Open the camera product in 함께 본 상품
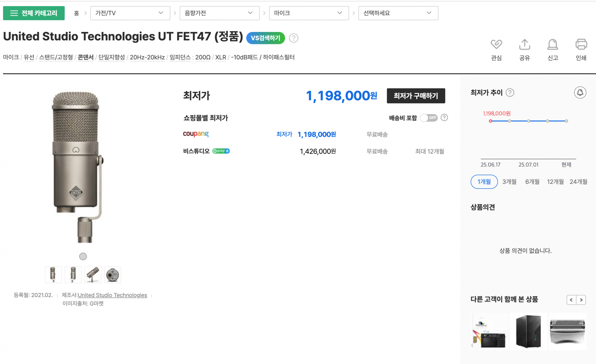The image size is (596, 364). point(490,332)
